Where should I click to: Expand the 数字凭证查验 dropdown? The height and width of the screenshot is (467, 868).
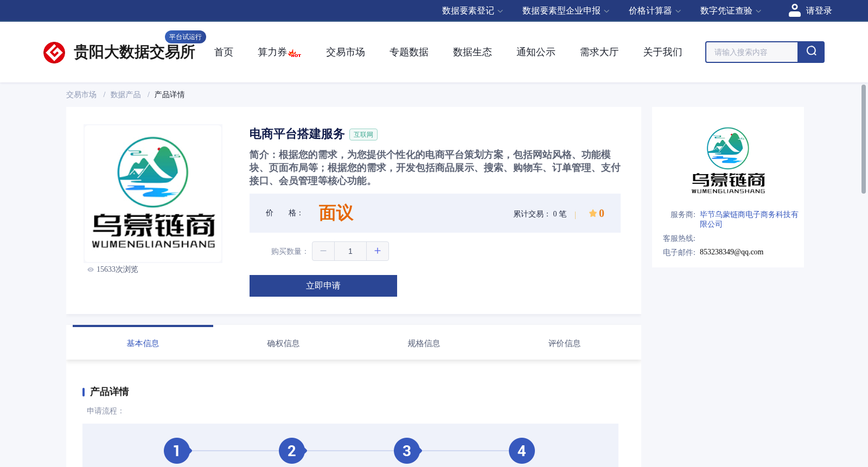731,11
